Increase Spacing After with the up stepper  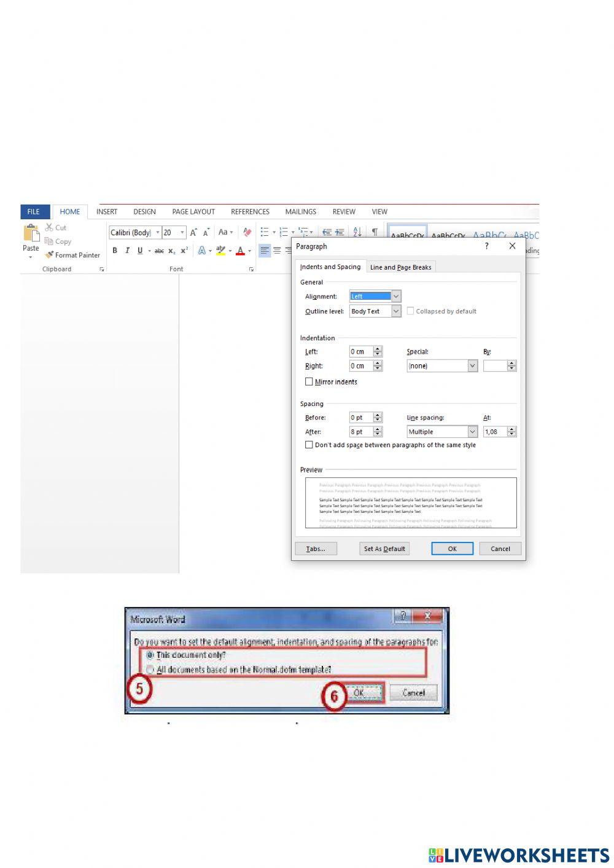pyautogui.click(x=376, y=429)
